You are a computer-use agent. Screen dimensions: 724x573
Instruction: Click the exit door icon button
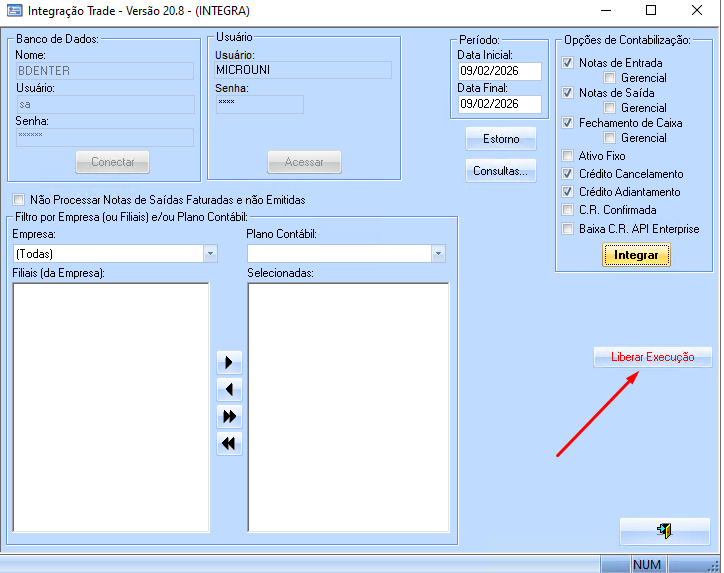tap(664, 531)
